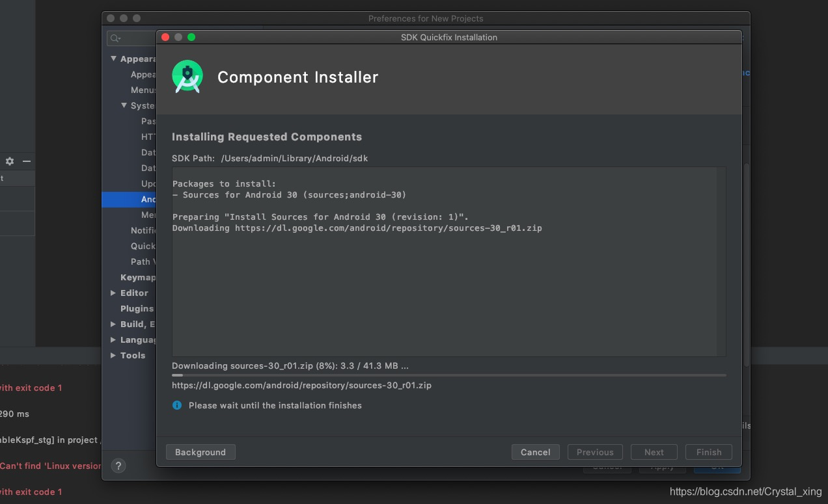Click the Preferences search input field
828x504 pixels.
(132, 38)
